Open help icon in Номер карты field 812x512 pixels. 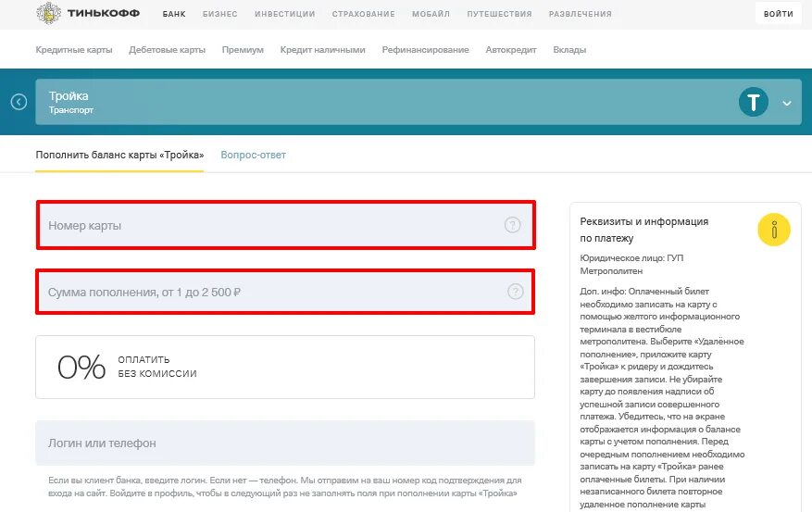coord(512,225)
